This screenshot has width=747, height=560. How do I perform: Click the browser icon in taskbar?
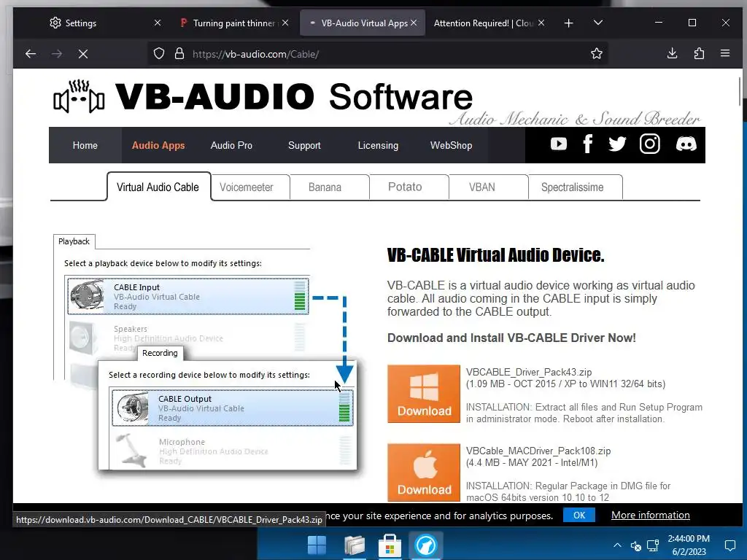click(x=425, y=545)
